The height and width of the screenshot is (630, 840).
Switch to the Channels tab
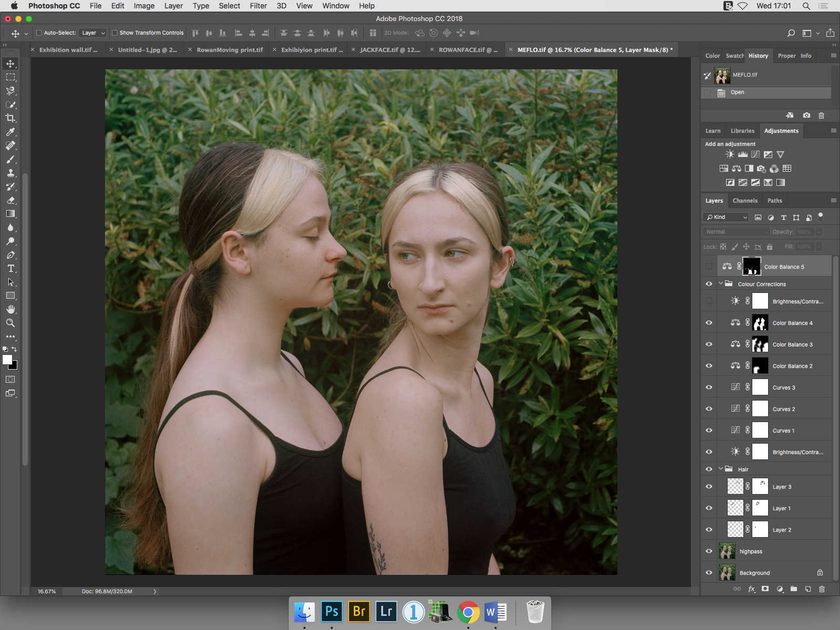[744, 201]
